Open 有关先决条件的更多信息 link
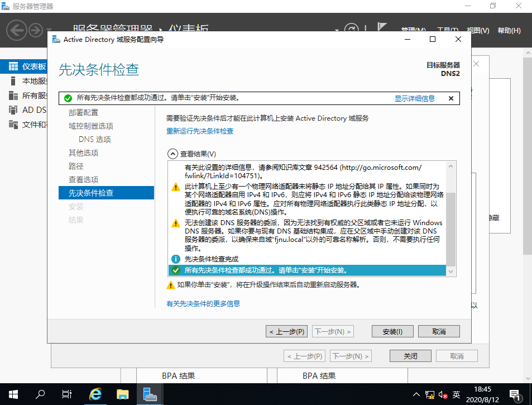 pyautogui.click(x=203, y=303)
